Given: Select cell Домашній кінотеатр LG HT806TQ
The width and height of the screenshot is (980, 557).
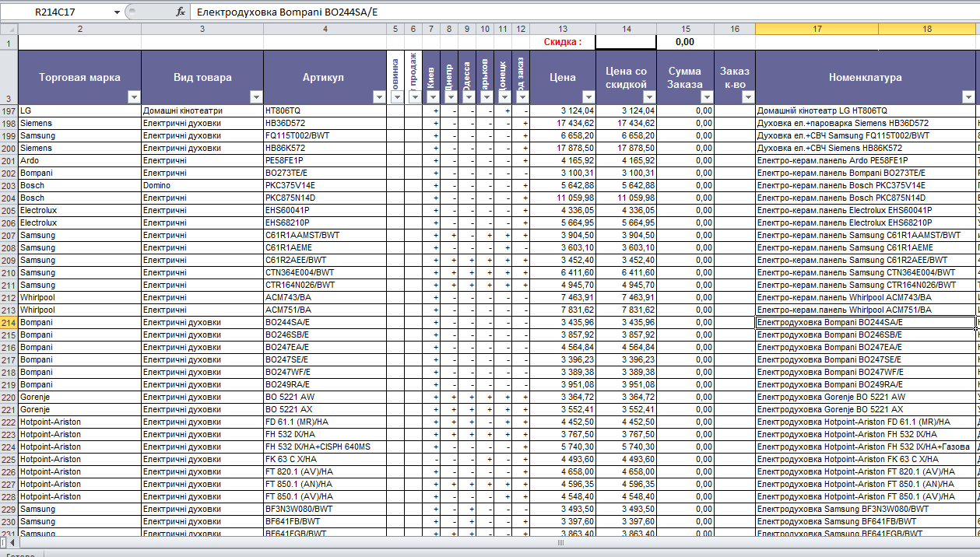Looking at the screenshot, I should point(865,110).
